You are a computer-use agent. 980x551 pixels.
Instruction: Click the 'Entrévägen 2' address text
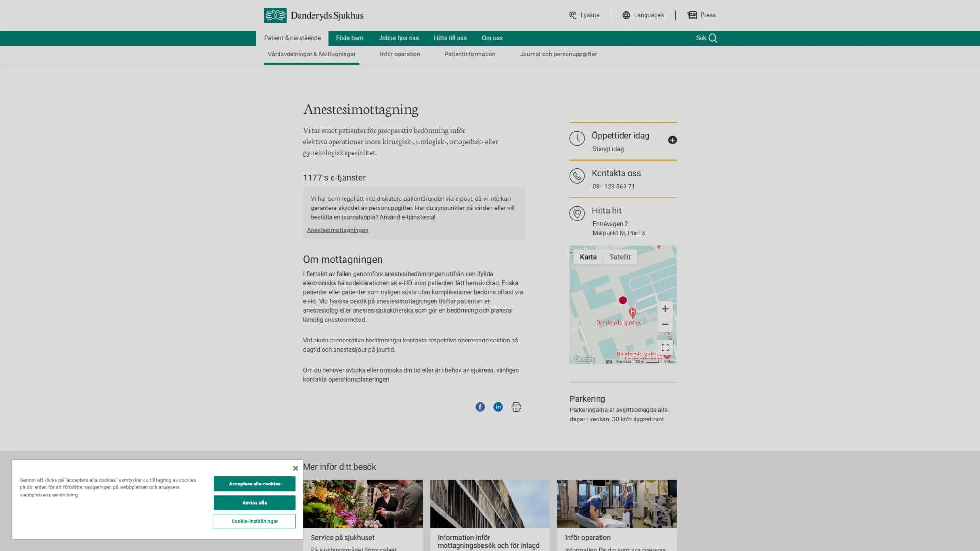click(x=610, y=224)
